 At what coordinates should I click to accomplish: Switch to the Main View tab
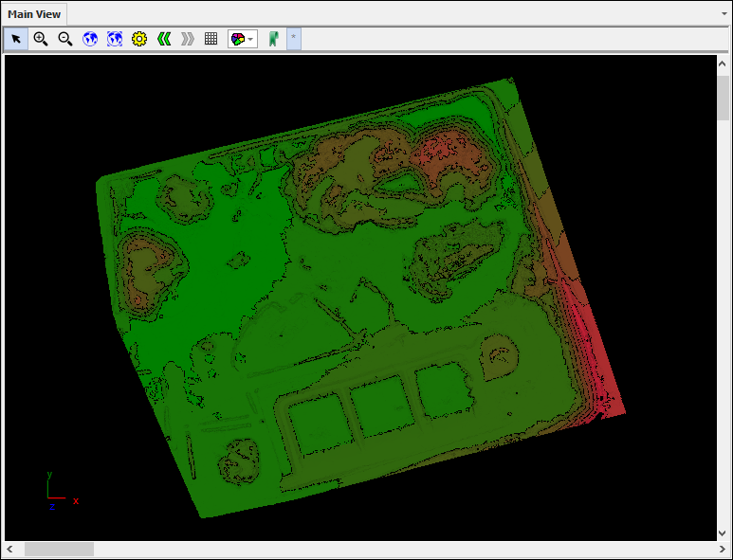click(34, 14)
